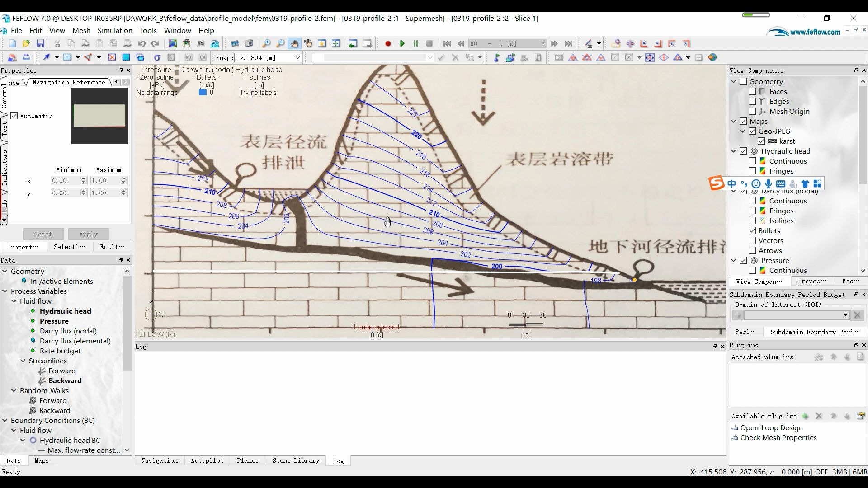The image size is (868, 488).
Task: Toggle the Bullets display for Darcy flux
Action: tap(752, 230)
